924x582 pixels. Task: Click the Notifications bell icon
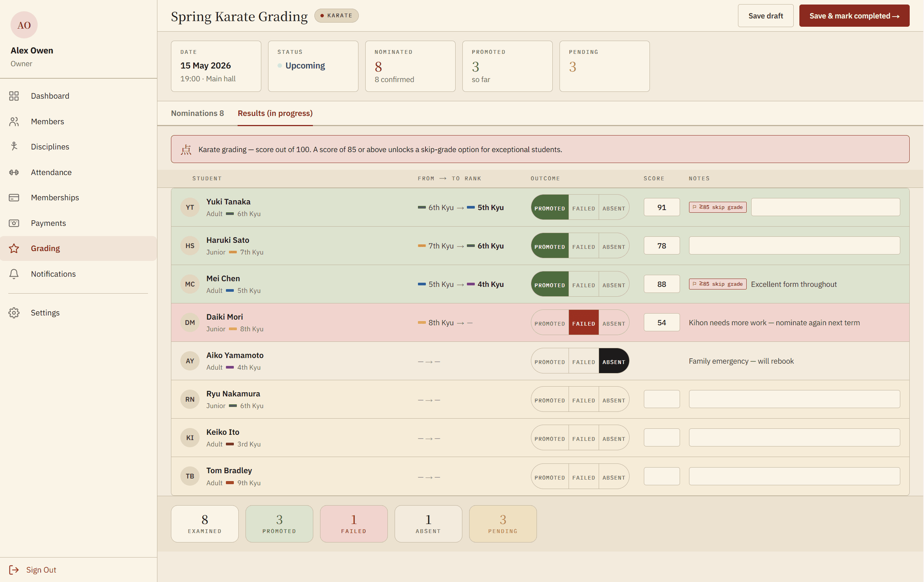pyautogui.click(x=14, y=274)
